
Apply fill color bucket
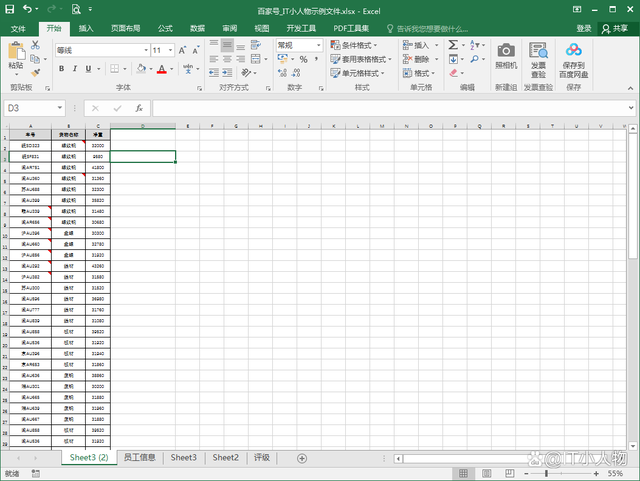(x=141, y=69)
